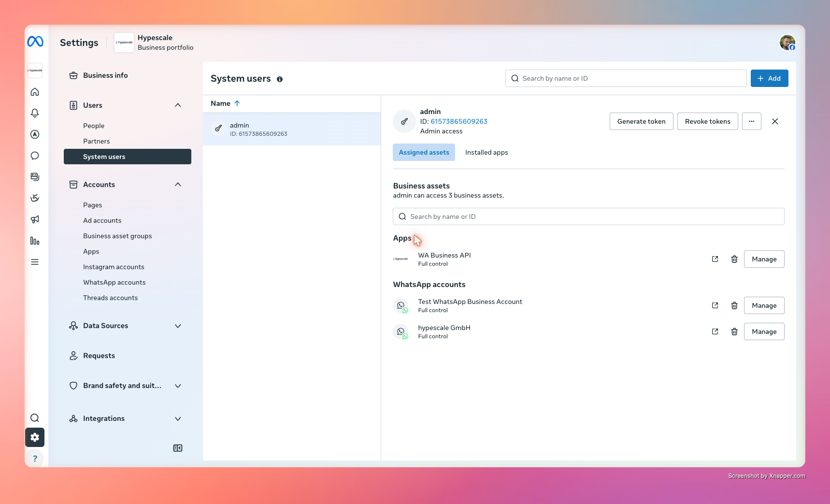830x504 pixels.
Task: Select the Assigned assets tab
Action: click(424, 152)
